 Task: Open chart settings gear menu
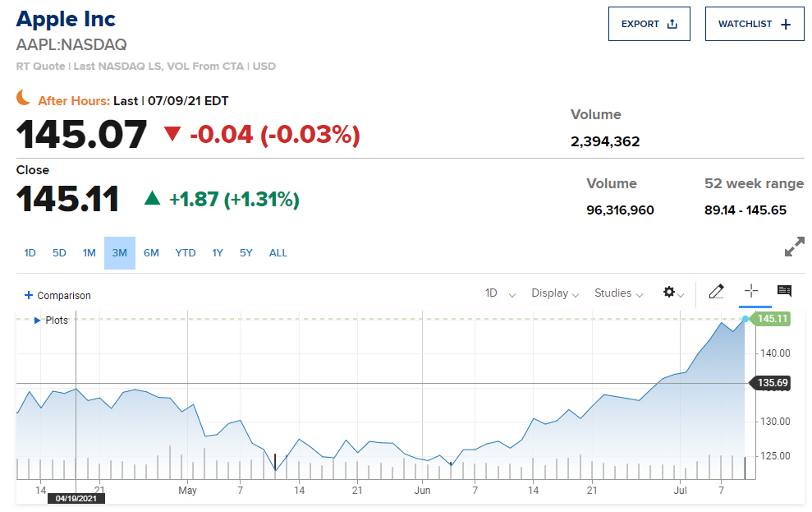tap(672, 293)
